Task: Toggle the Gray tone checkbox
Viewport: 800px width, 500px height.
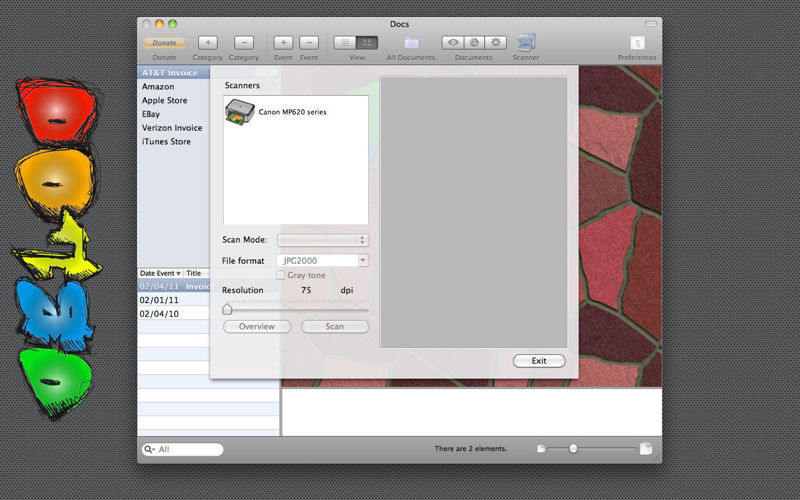Action: click(280, 276)
